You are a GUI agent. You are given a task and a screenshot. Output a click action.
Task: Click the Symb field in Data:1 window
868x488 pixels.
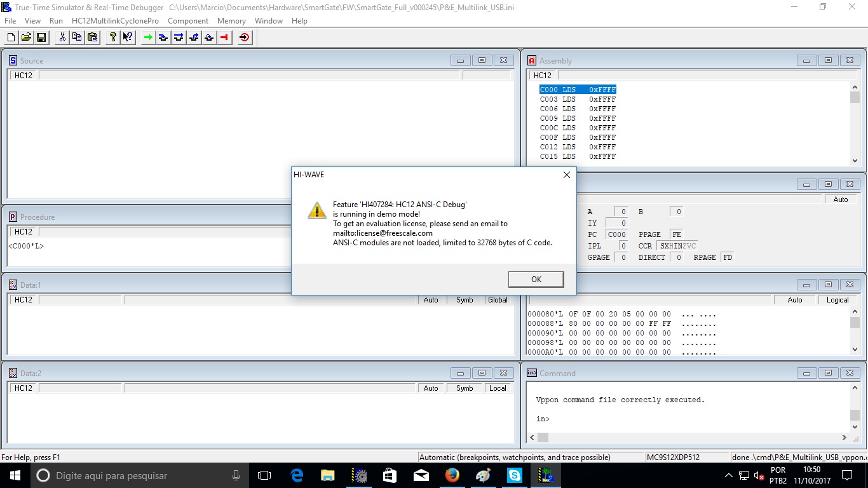click(465, 300)
